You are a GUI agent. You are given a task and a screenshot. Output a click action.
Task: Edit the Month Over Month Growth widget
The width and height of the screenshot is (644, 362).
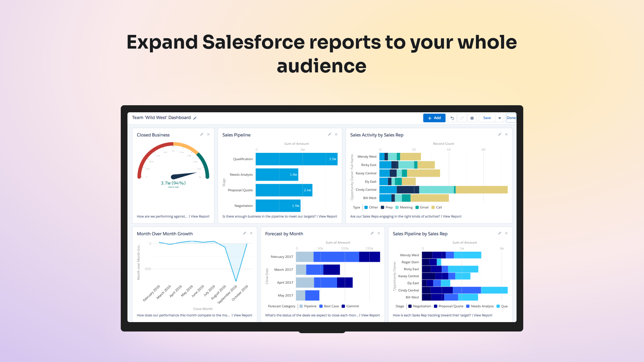[244, 233]
